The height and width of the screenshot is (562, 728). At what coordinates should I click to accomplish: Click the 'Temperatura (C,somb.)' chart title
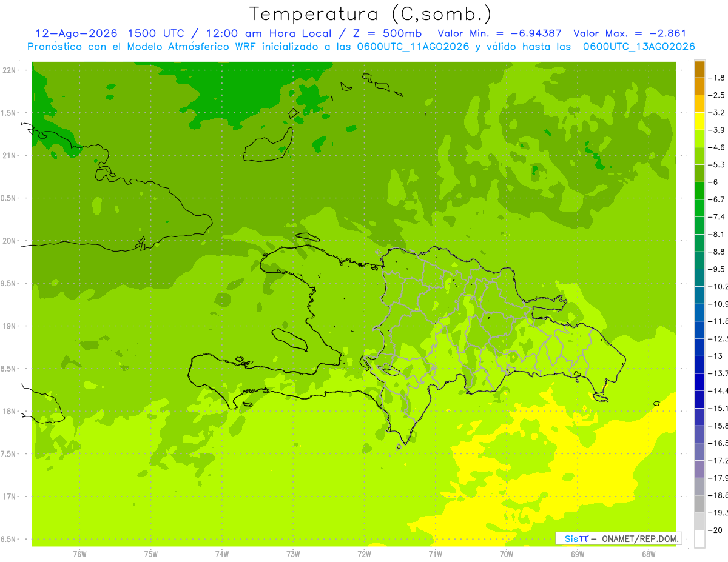(x=371, y=14)
